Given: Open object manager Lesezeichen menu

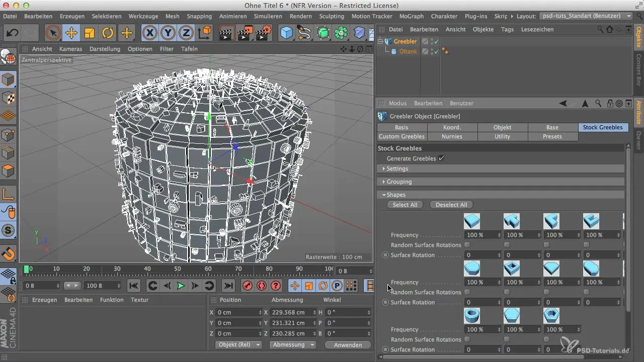Looking at the screenshot, I should [537, 29].
